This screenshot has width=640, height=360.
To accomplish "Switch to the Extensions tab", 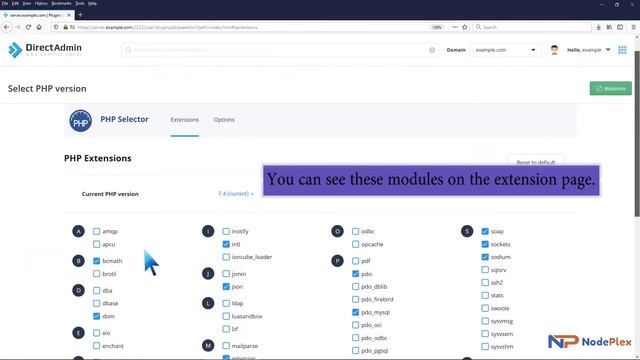I will [x=184, y=120].
